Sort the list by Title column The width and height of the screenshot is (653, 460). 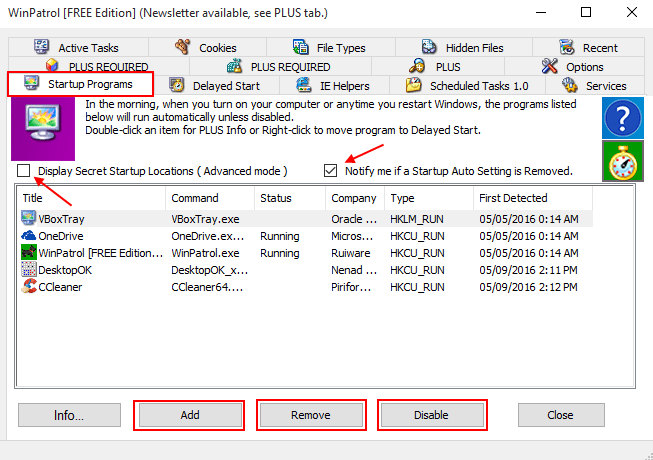(91, 198)
